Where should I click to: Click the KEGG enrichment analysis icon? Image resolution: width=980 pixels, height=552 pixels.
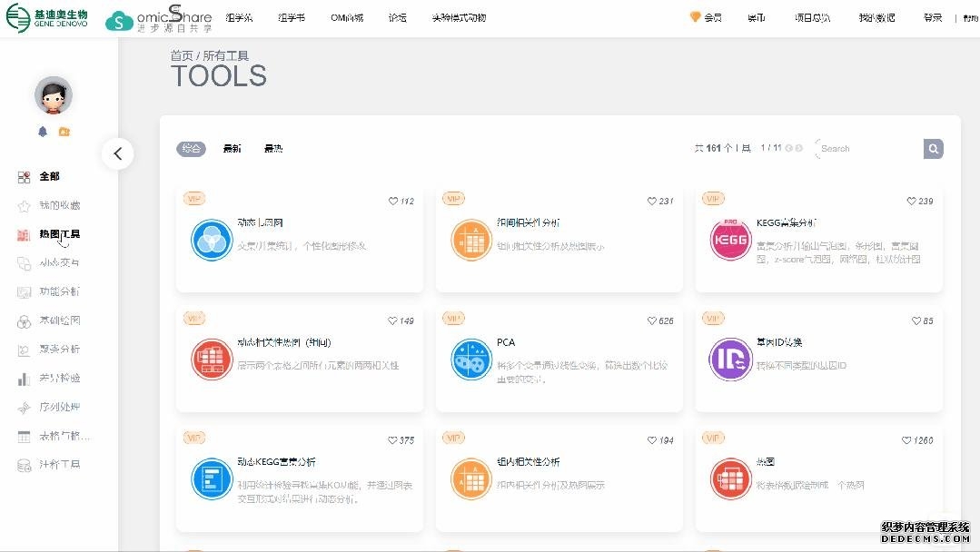click(730, 241)
